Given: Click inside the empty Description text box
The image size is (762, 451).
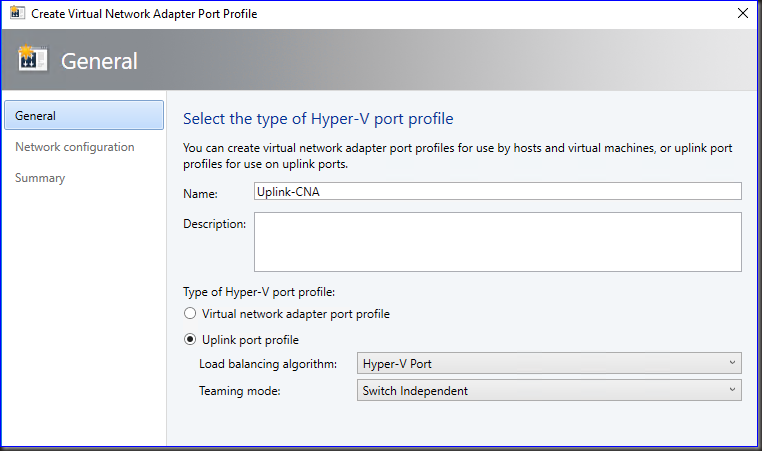Looking at the screenshot, I should point(497,241).
